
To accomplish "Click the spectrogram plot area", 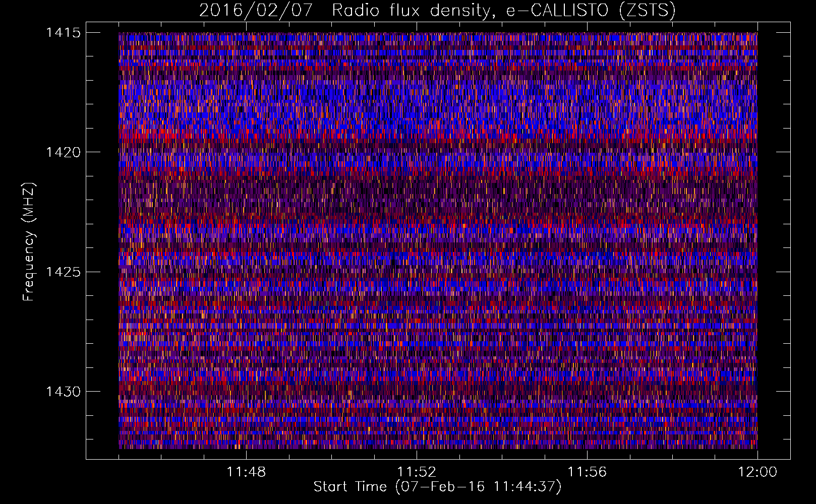I will pos(438,240).
